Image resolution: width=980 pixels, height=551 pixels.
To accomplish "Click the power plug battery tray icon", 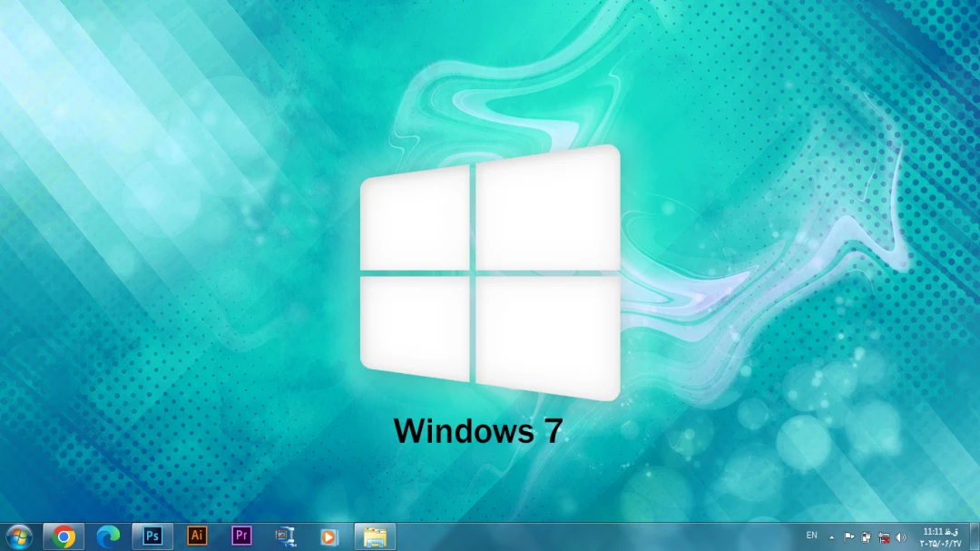I will coord(867,536).
